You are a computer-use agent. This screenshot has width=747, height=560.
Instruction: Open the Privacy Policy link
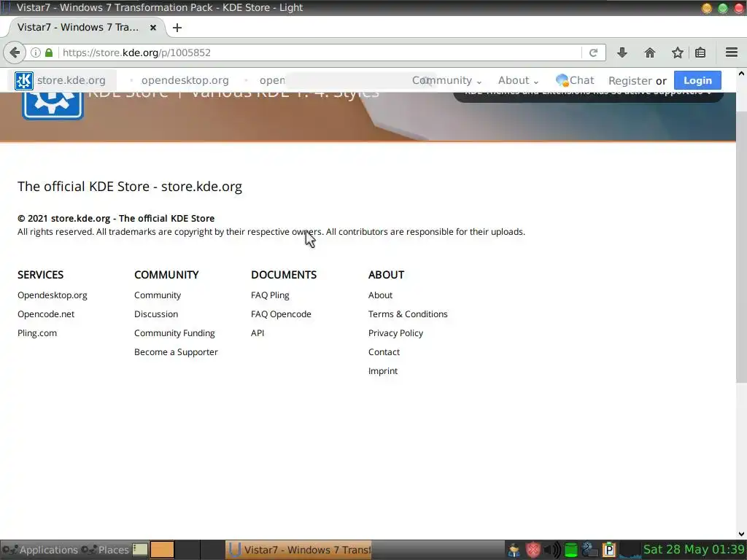(x=395, y=333)
